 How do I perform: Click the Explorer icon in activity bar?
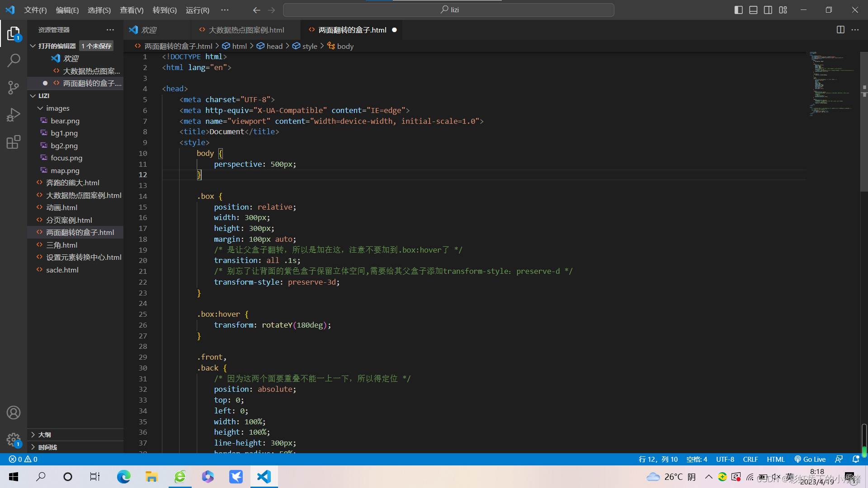(13, 34)
